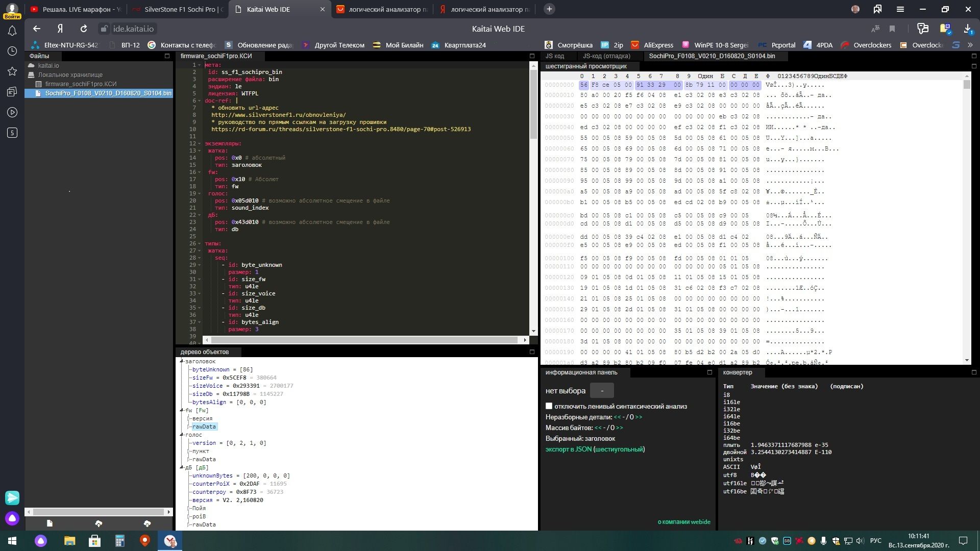Click the code editor horizontal scrollbar
This screenshot has height=551, width=980.
tap(364, 340)
